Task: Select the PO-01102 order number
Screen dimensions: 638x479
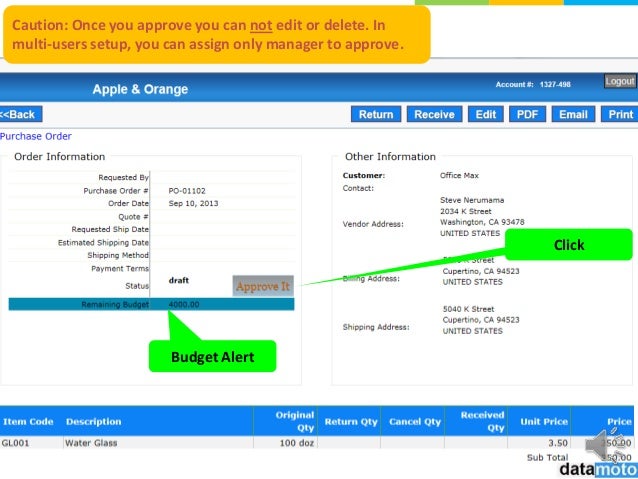Action: (187, 191)
